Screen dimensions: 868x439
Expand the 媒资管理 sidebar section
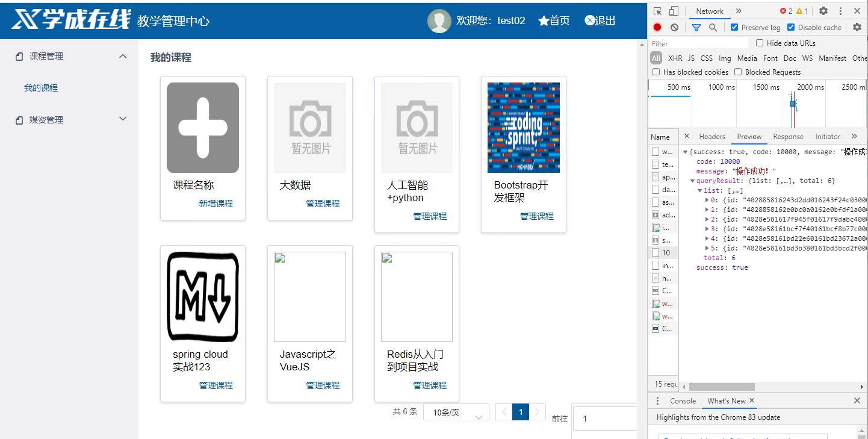[123, 119]
